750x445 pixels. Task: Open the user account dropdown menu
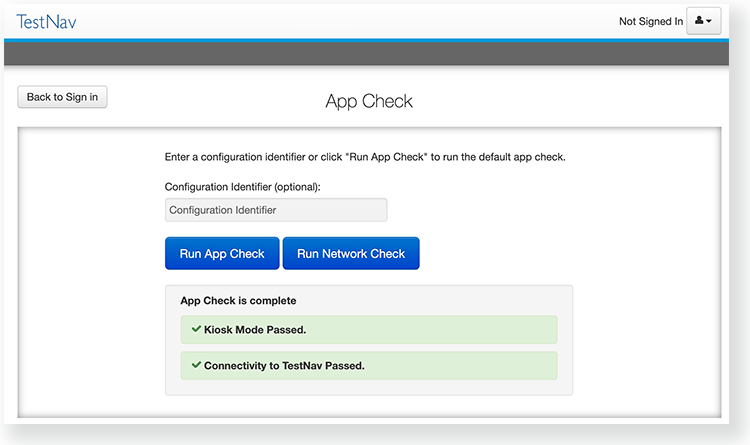tap(703, 21)
